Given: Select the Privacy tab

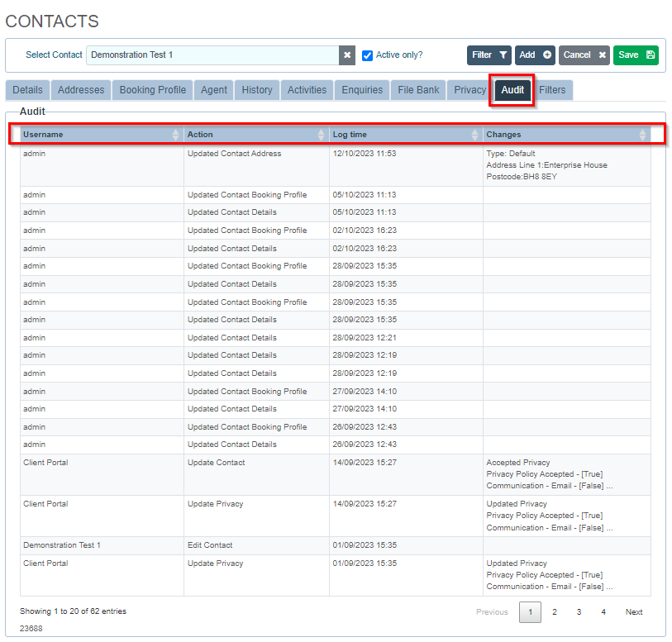Looking at the screenshot, I should (x=469, y=90).
